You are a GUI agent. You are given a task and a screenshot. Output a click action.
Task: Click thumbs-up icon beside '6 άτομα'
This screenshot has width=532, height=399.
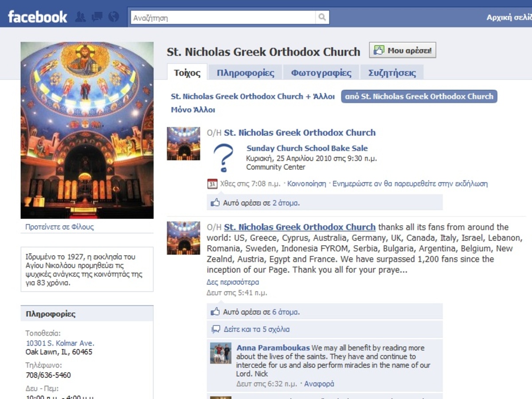point(215,312)
